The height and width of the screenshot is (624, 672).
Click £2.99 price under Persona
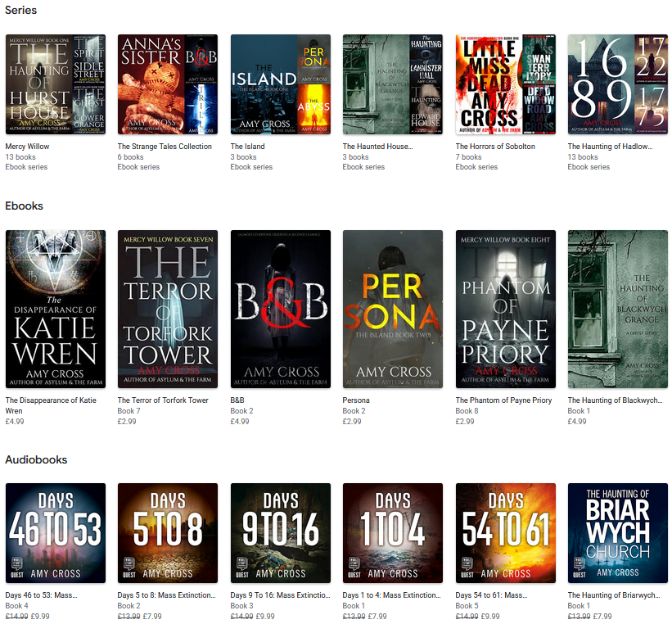(x=352, y=421)
